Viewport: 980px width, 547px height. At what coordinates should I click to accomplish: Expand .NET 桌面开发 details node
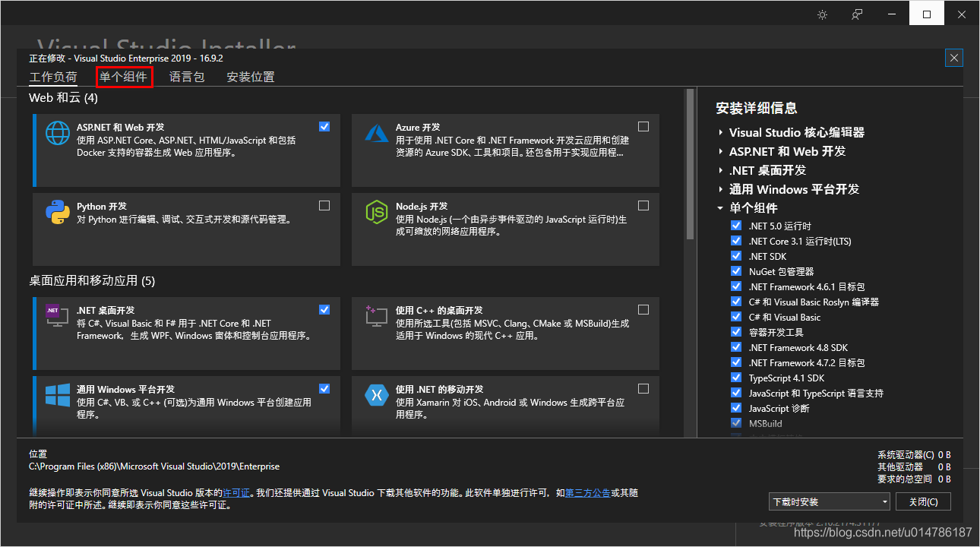(720, 170)
